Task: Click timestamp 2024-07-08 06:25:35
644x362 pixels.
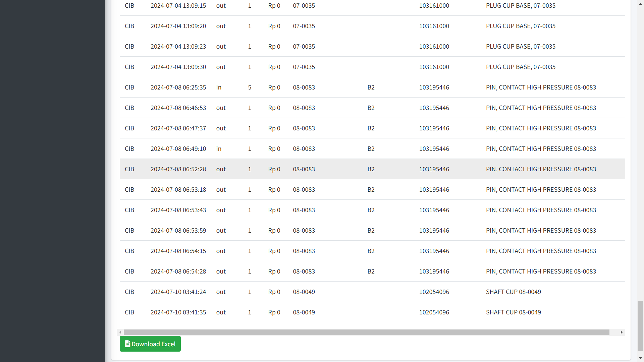Action: tap(178, 87)
